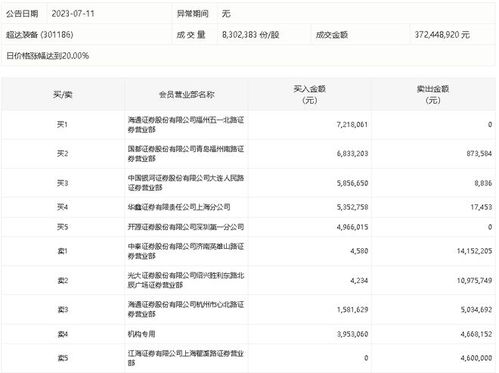This screenshot has height=373, width=499.
Task: Select the 卖5 row label
Action: pyautogui.click(x=62, y=358)
